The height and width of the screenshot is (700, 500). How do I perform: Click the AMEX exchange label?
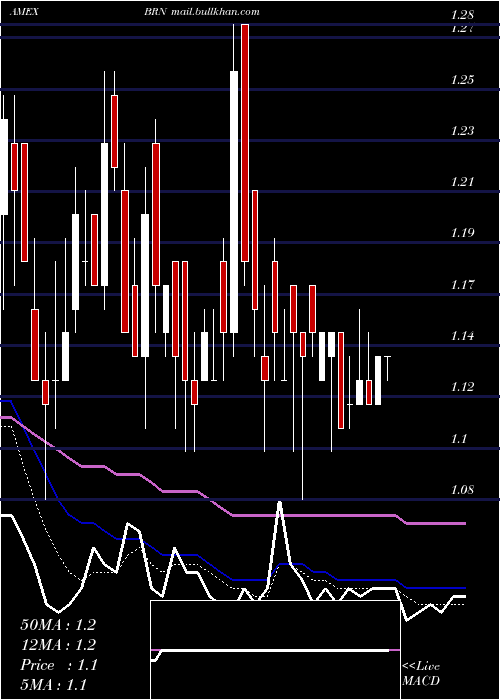[x=24, y=12]
